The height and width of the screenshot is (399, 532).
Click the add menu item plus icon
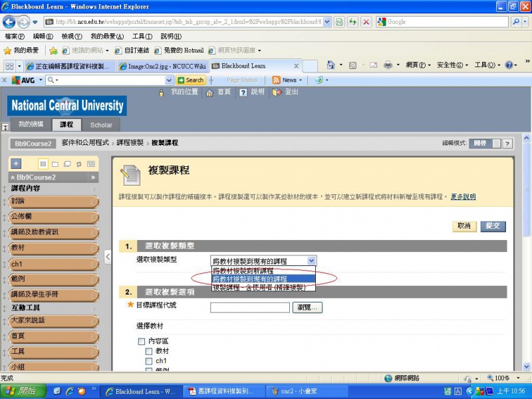tap(16, 164)
